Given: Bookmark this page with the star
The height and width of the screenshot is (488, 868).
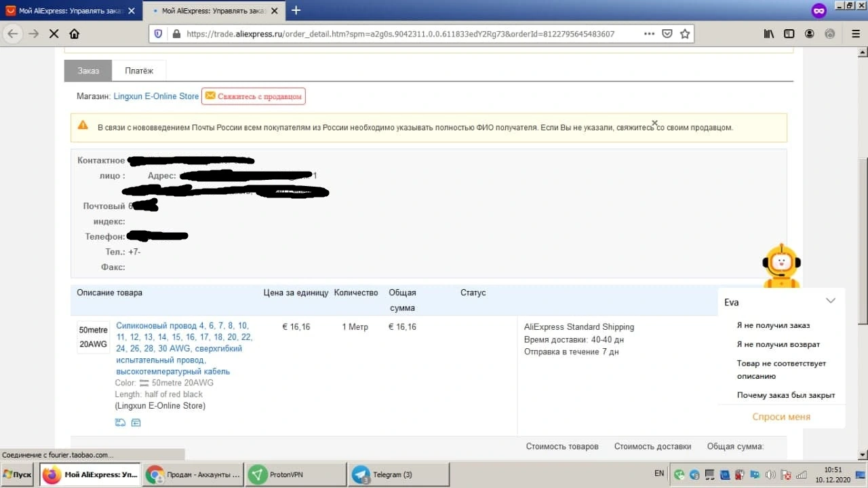Looking at the screenshot, I should pyautogui.click(x=685, y=34).
